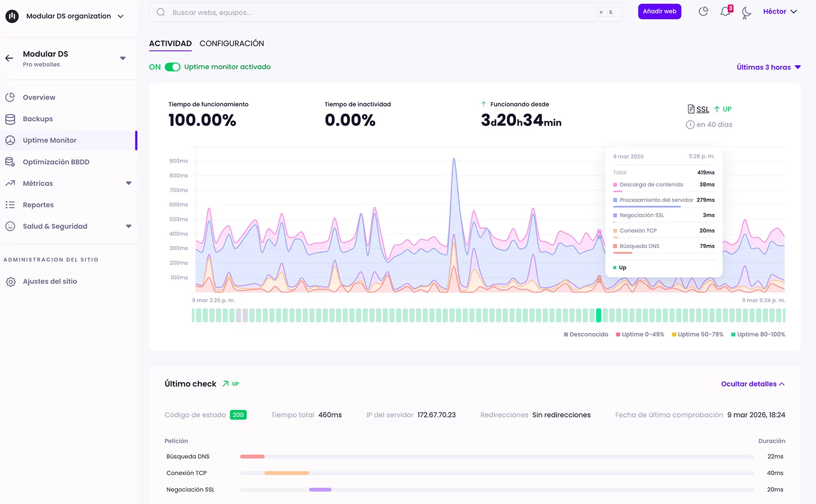Select the ACTIVIDAD tab
Image resolution: width=816 pixels, height=504 pixels.
point(170,43)
